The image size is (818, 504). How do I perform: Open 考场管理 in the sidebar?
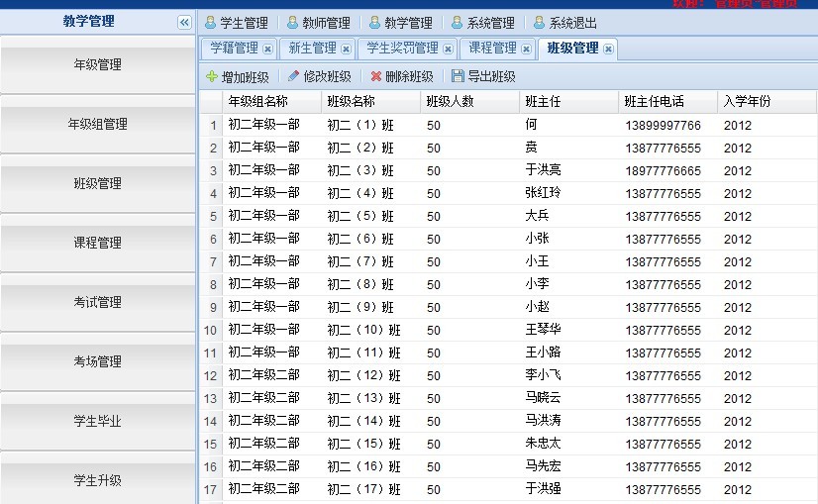98,362
